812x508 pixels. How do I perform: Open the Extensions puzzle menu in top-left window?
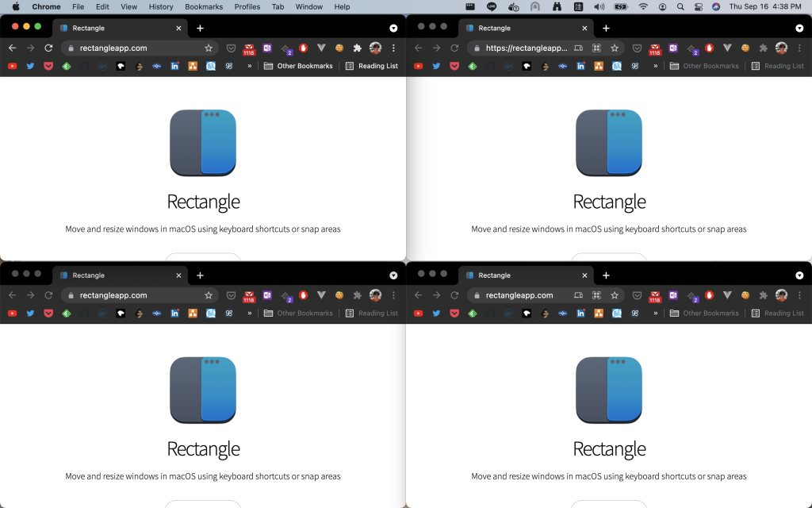point(358,48)
